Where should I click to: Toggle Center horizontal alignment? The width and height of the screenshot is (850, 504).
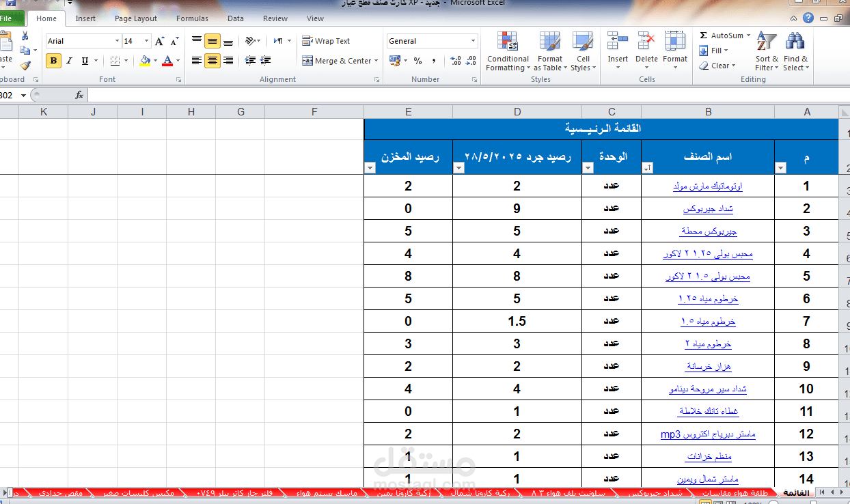pos(212,61)
